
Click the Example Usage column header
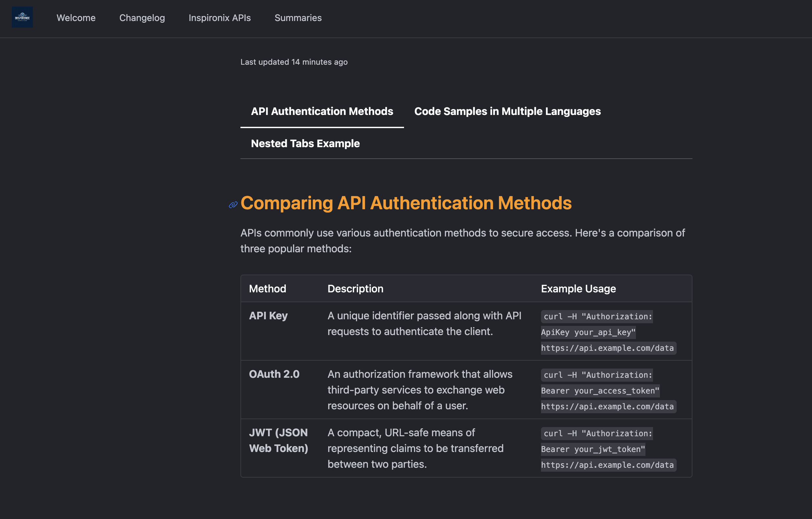(x=578, y=289)
